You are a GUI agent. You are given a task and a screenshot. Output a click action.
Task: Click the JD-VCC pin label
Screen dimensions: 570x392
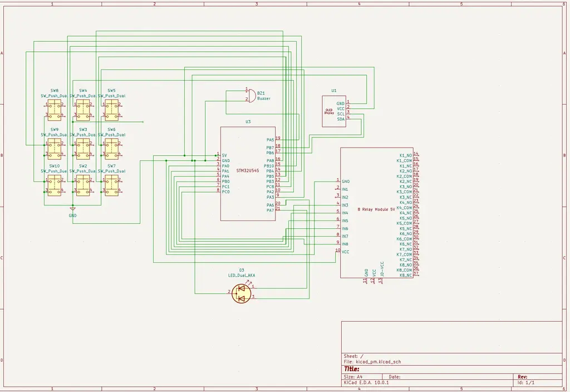tap(382, 269)
